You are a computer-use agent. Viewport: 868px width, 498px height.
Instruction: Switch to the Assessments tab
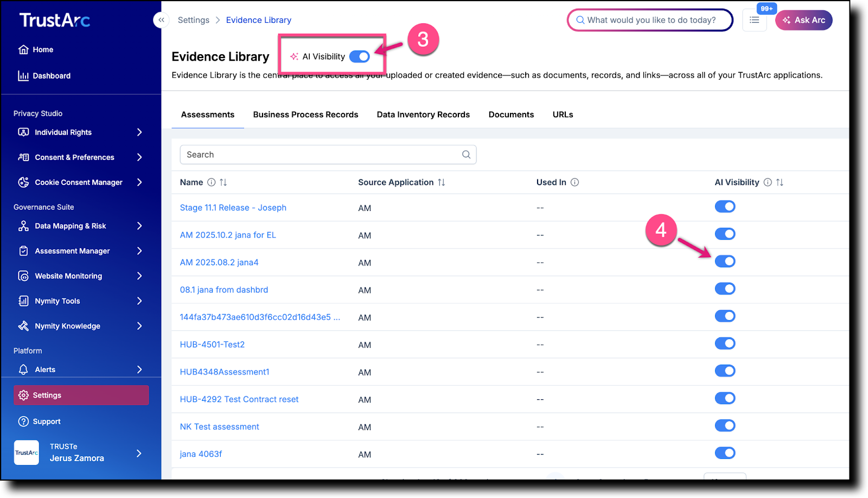click(208, 114)
